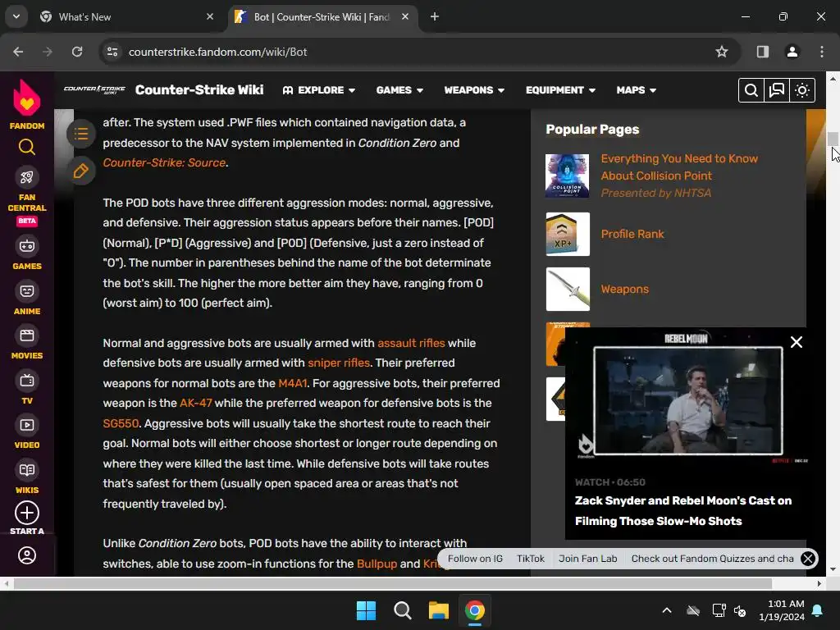The image size is (840, 630).
Task: Open the table of contents list icon
Action: [81, 134]
